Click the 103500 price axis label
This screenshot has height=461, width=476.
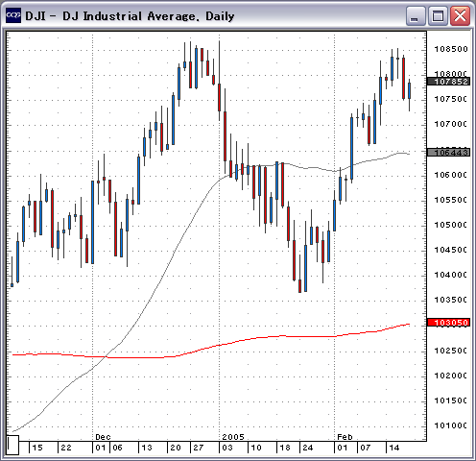pos(450,300)
